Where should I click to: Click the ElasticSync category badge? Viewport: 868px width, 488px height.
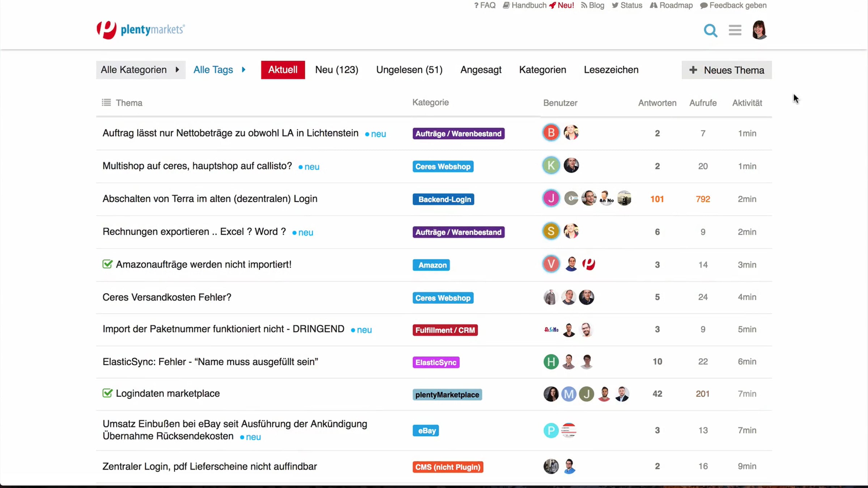click(x=436, y=362)
